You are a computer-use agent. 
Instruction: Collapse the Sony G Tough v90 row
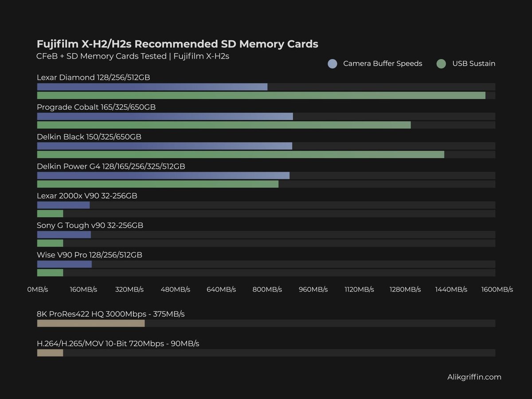90,225
